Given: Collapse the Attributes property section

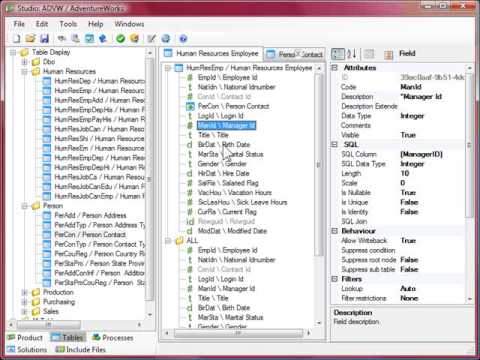Looking at the screenshot, I should 335,68.
